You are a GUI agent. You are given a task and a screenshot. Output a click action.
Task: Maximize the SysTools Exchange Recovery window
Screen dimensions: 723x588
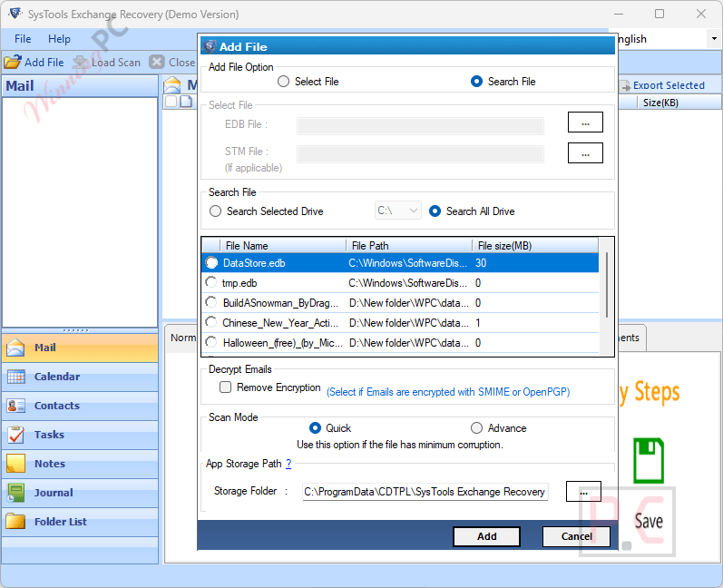point(659,14)
